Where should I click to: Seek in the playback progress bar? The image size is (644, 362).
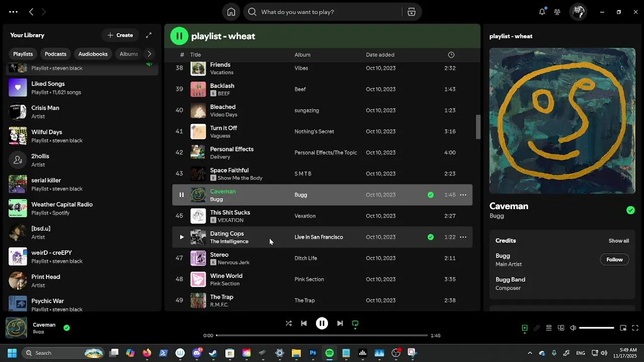[322, 335]
